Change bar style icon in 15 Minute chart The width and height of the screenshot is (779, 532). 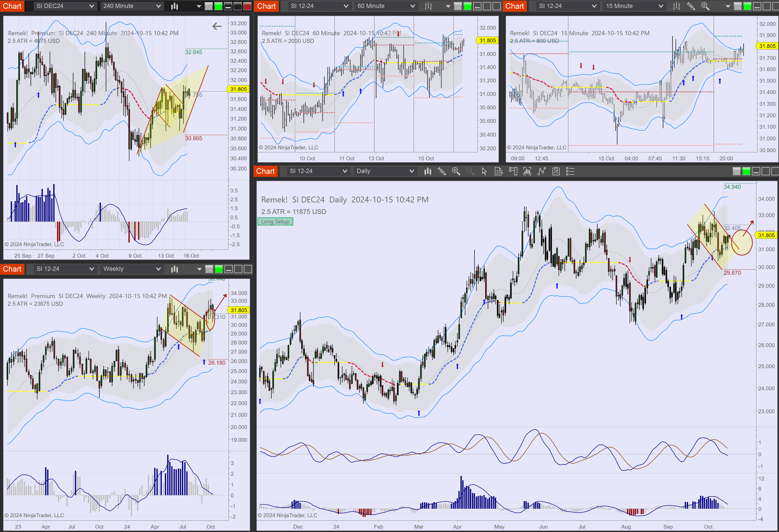[x=676, y=6]
